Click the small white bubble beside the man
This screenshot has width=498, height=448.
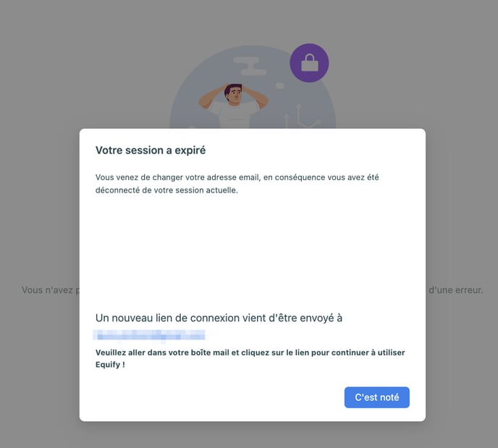(x=279, y=85)
